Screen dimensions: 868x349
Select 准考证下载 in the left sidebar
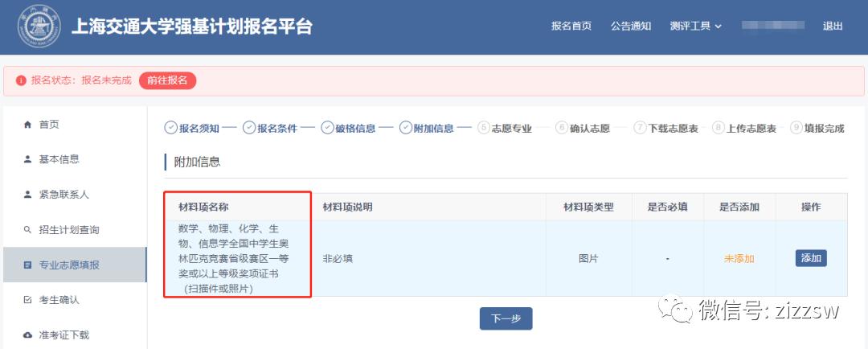click(x=76, y=335)
